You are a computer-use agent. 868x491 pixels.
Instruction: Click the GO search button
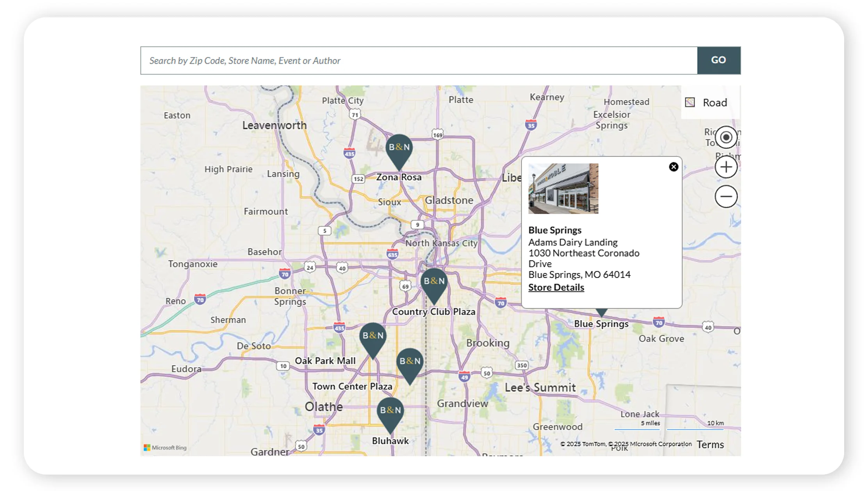pyautogui.click(x=719, y=60)
